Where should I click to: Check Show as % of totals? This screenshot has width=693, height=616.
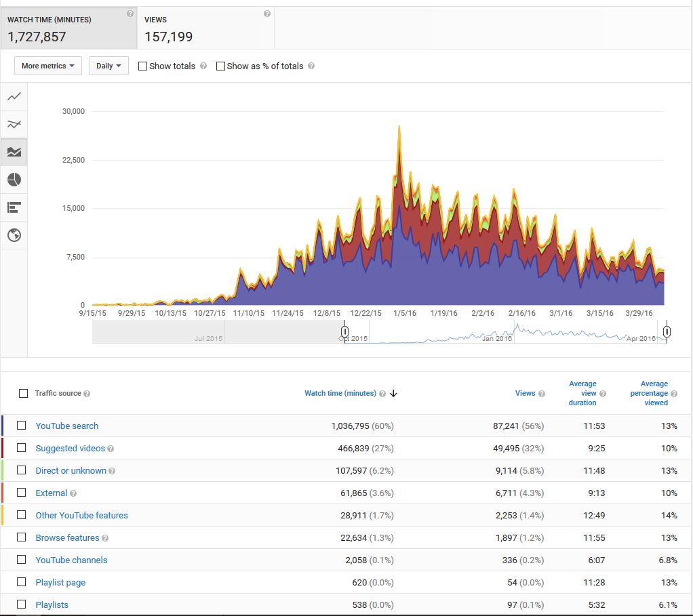(220, 66)
